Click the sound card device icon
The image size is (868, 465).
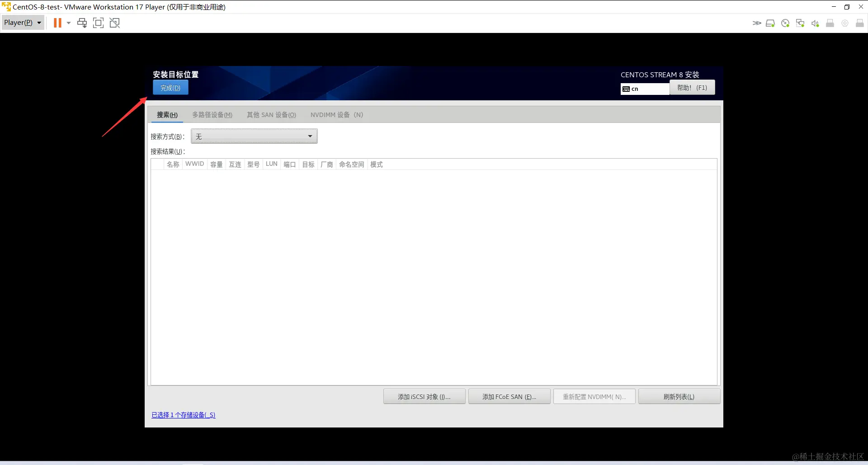point(815,23)
